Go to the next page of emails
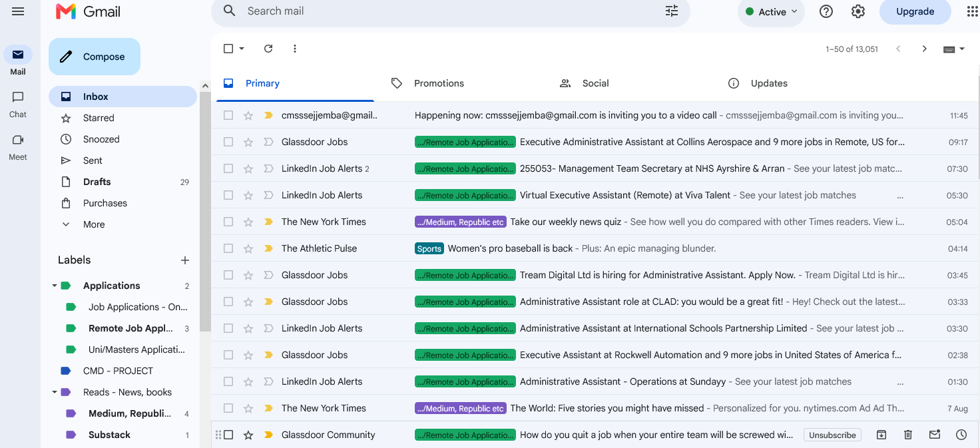Screen dimensions: 980x448 pyautogui.click(x=924, y=49)
